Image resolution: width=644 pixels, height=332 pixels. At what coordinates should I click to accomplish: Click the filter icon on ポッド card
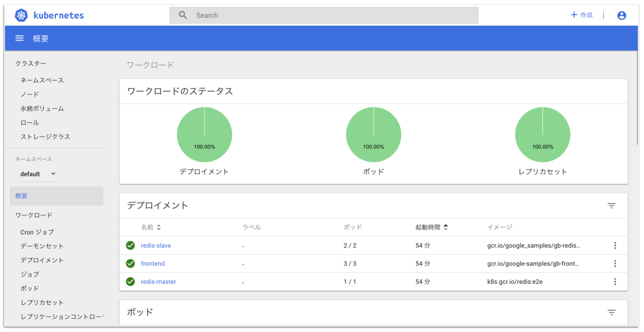(611, 312)
